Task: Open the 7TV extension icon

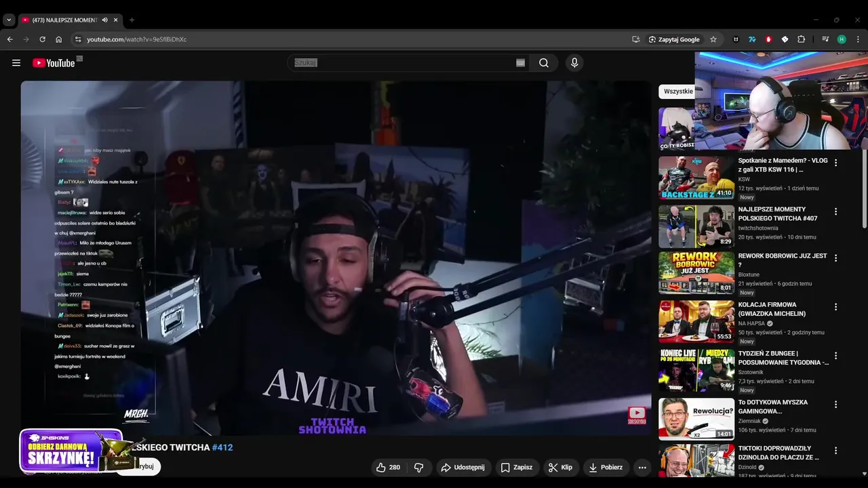Action: pyautogui.click(x=752, y=39)
